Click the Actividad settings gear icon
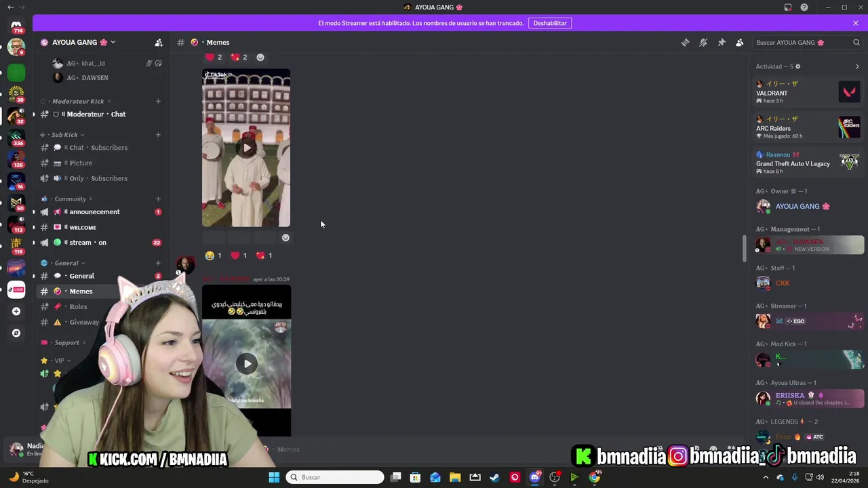 pos(797,66)
